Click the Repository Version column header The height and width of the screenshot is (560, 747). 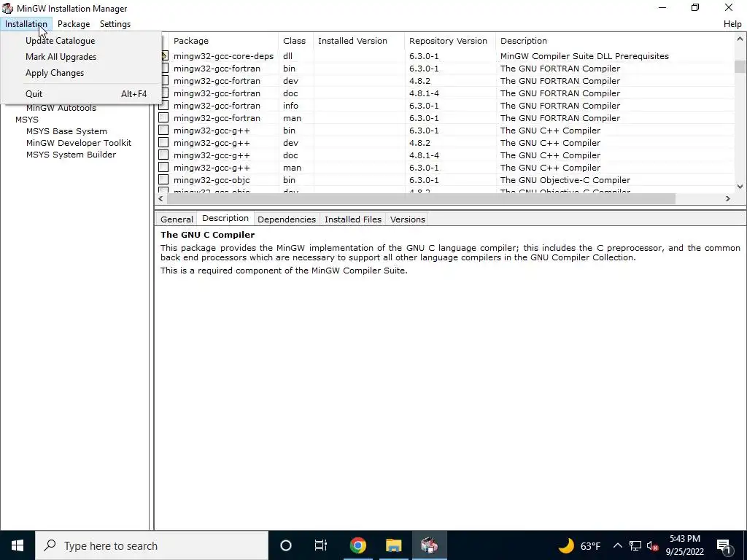449,41
